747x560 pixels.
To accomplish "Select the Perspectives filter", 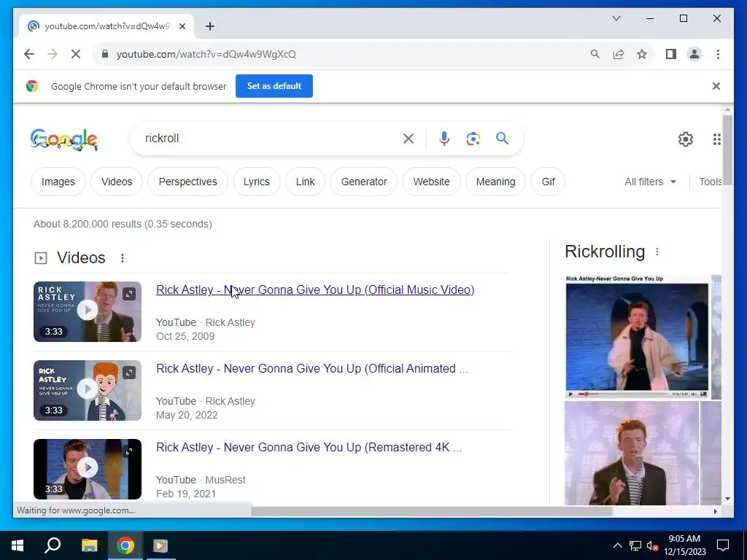I will tap(187, 182).
